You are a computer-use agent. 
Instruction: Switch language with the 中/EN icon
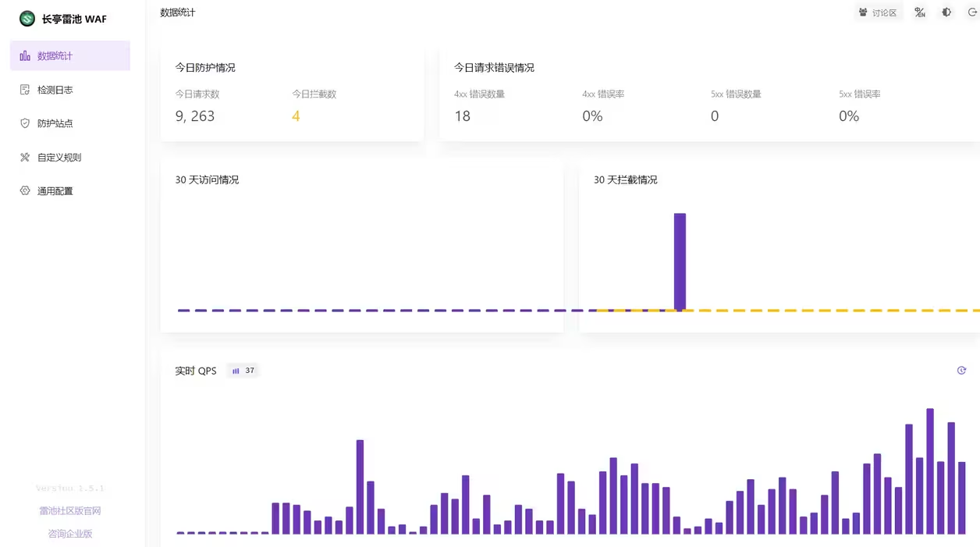[x=920, y=12]
